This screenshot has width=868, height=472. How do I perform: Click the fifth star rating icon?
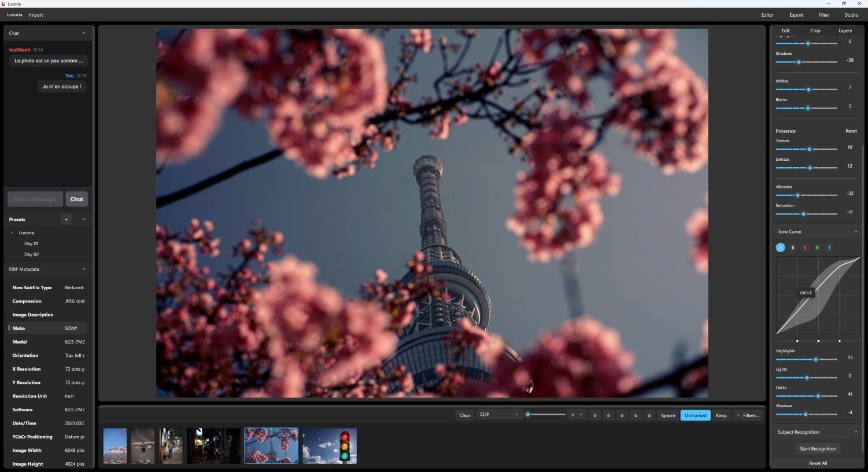(649, 415)
